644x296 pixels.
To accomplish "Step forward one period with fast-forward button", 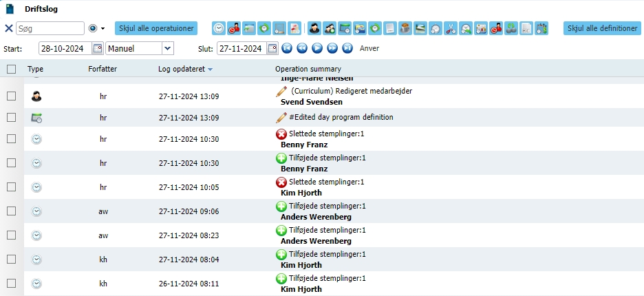I will (x=332, y=48).
